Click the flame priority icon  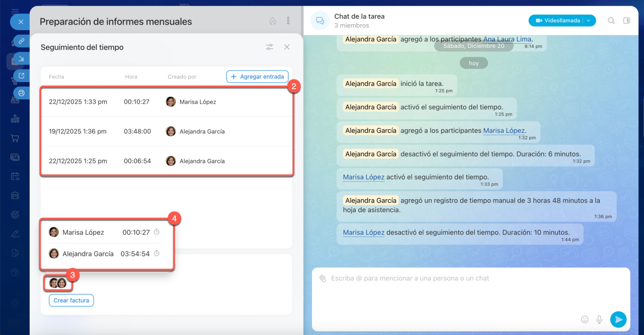coord(273,21)
